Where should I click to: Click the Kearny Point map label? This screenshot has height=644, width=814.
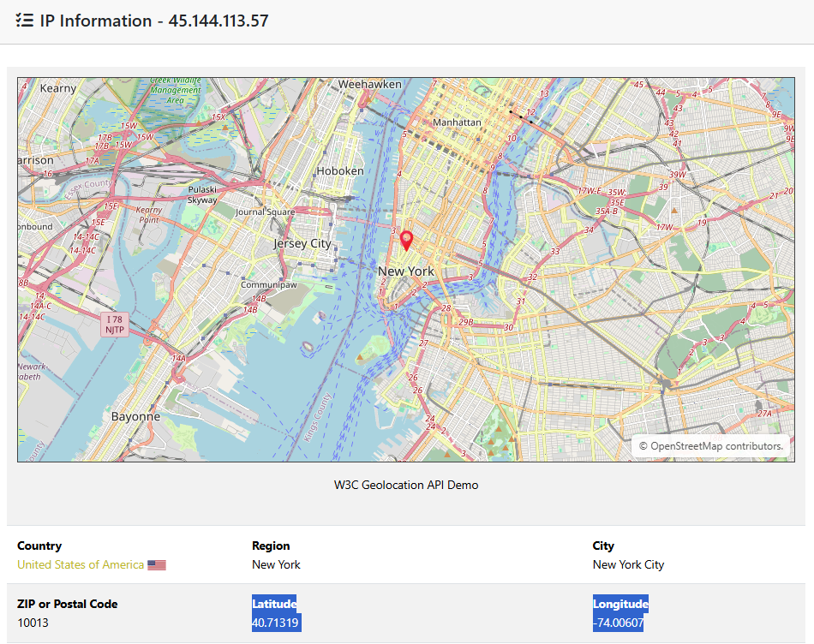tap(149, 215)
